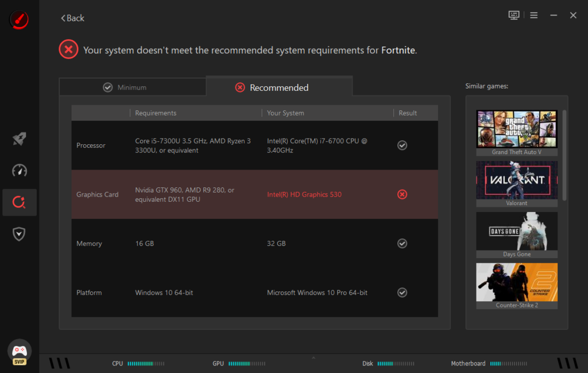
Task: Click the SVIP gamepad icon
Action: pos(20,352)
